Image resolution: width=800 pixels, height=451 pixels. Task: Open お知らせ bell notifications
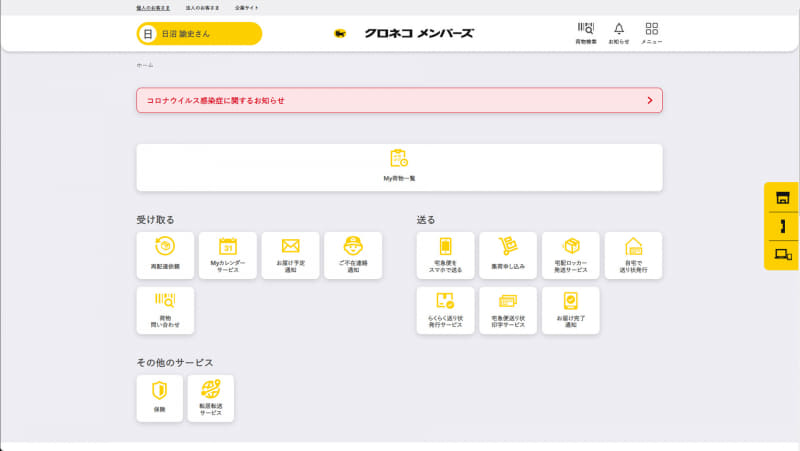[618, 33]
